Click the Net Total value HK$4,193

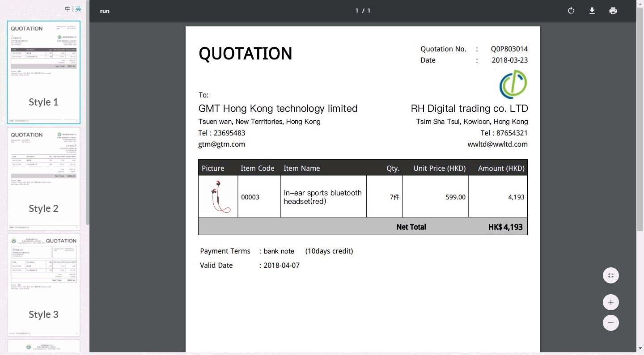pos(505,227)
